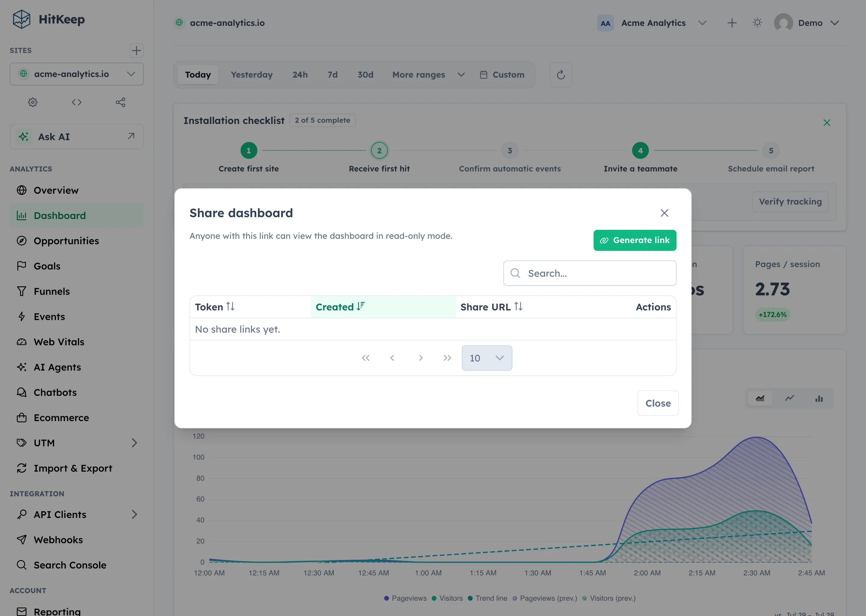This screenshot has width=866, height=616.
Task: Open Search Console integration
Action: (x=77, y=565)
